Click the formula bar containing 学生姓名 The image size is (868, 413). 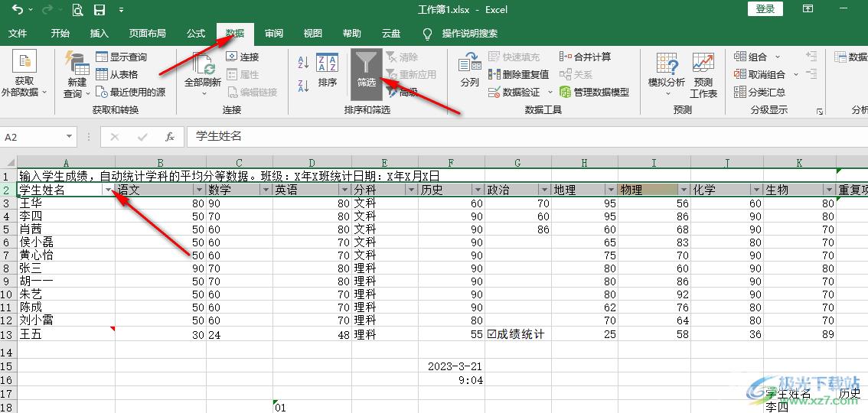tap(526, 137)
